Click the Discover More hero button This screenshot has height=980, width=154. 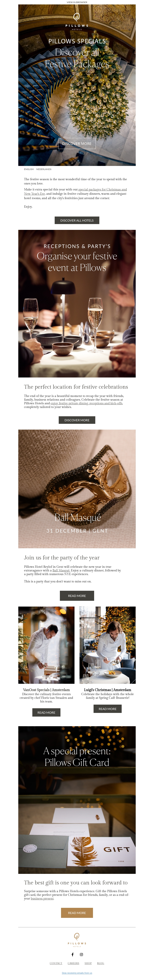(x=77, y=143)
